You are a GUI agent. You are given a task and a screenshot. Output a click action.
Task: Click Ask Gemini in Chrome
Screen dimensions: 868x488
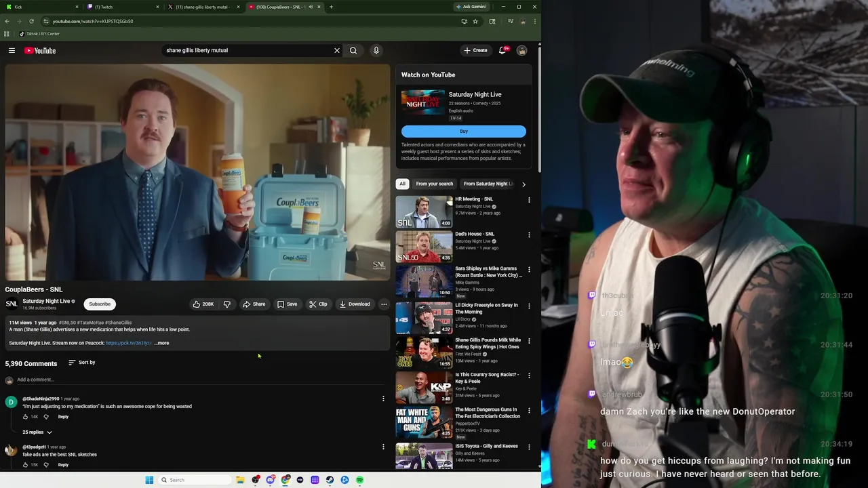tap(471, 7)
